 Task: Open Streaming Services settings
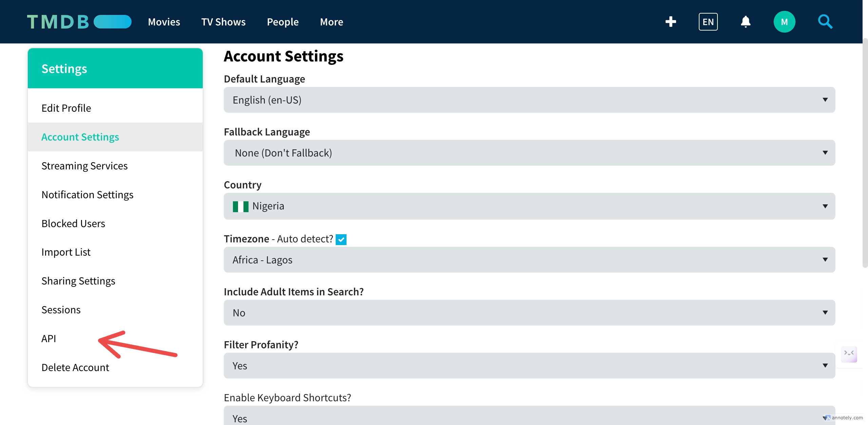tap(84, 166)
